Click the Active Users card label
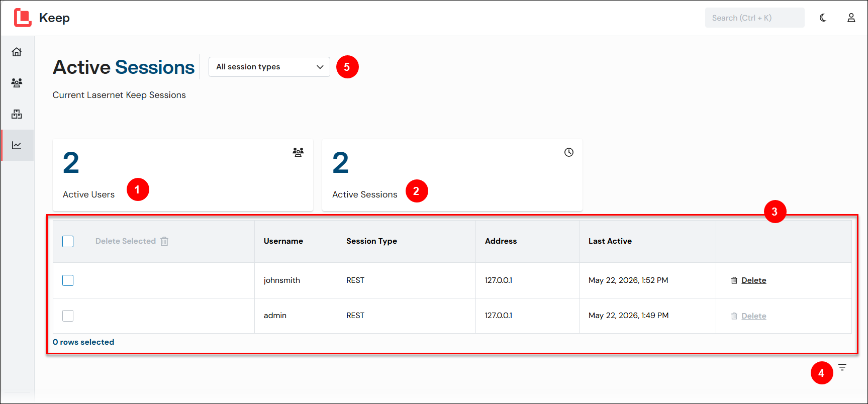This screenshot has height=404, width=868. (x=88, y=194)
